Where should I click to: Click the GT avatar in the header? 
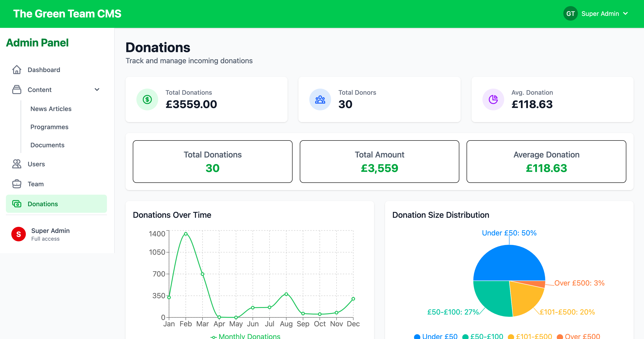pyautogui.click(x=570, y=14)
